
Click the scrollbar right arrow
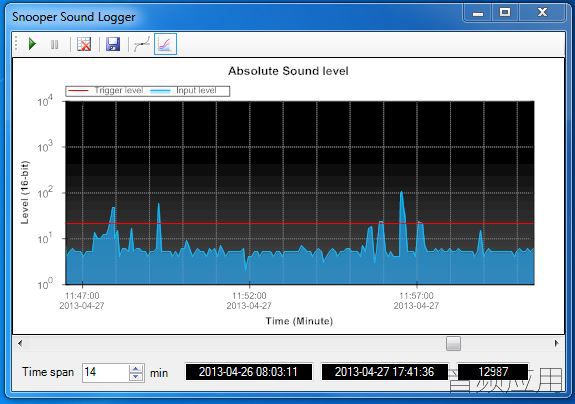pyautogui.click(x=557, y=344)
